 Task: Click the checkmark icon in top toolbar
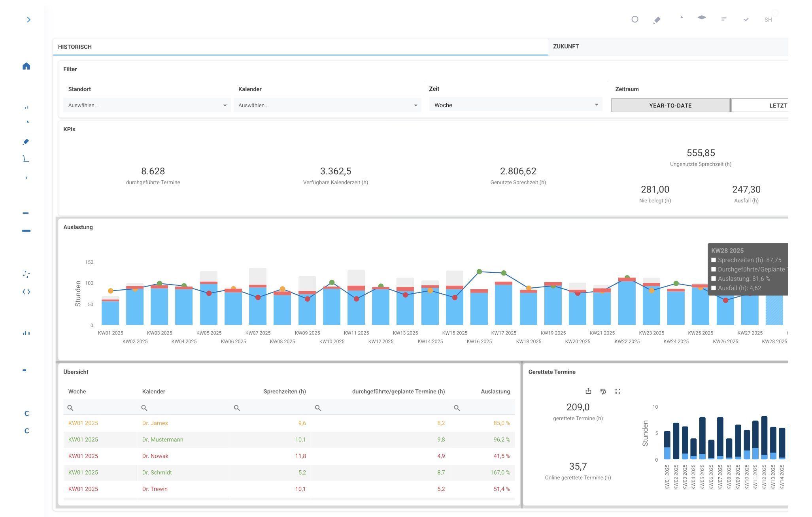(746, 19)
